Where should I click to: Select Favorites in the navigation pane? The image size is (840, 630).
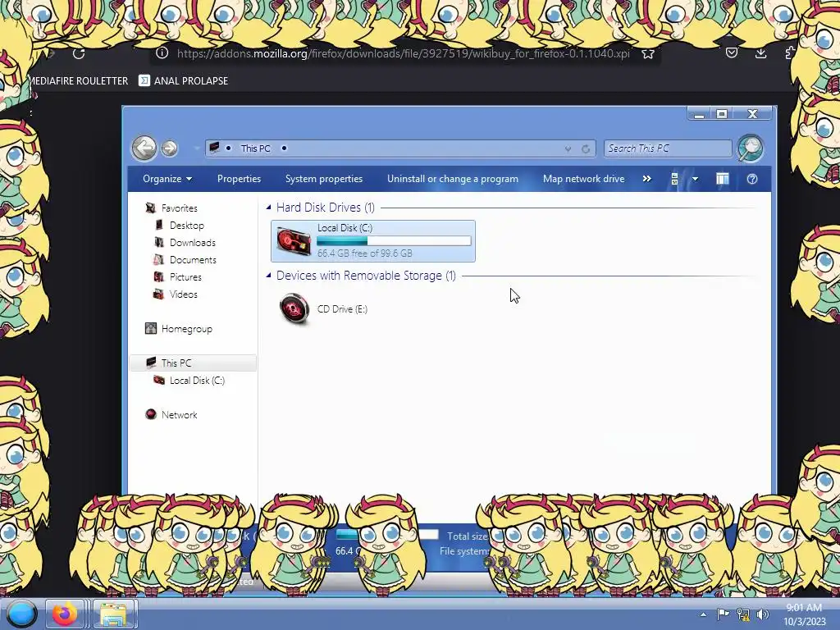(179, 208)
